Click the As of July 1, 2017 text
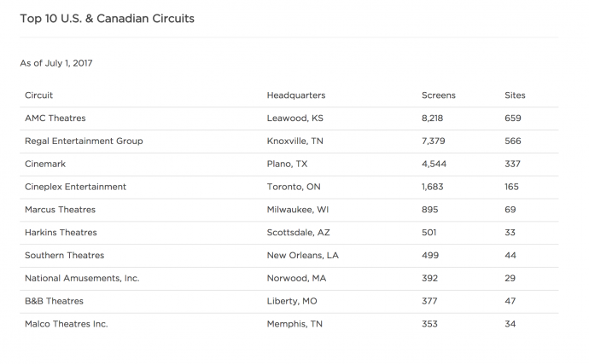This screenshot has height=364, width=589. [56, 63]
